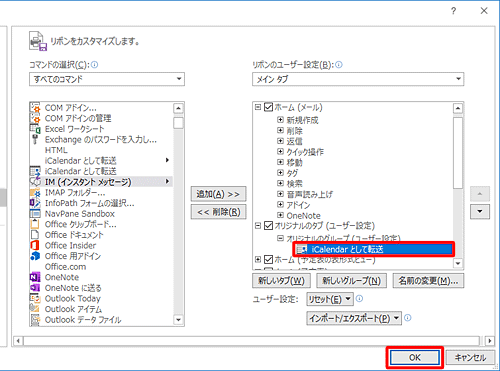Expand the 移動 group
This screenshot has width=500, height=371.
point(280,162)
